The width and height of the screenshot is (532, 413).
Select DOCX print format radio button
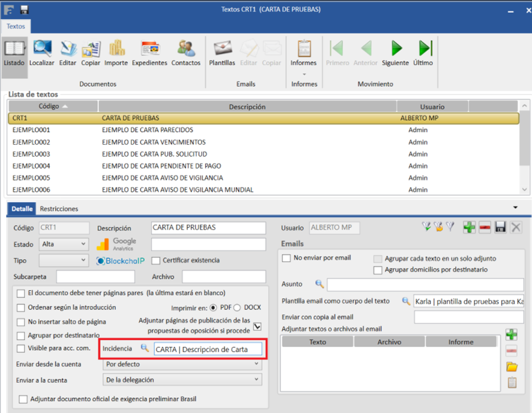[237, 307]
